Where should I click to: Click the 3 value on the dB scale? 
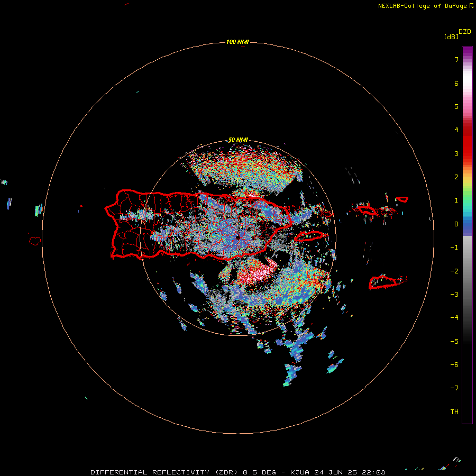point(456,153)
